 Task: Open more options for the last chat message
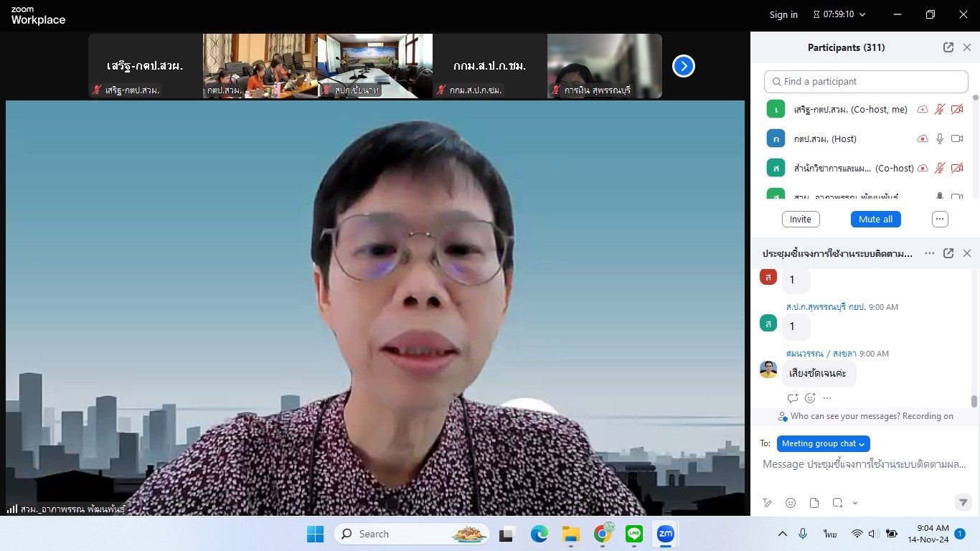point(827,398)
